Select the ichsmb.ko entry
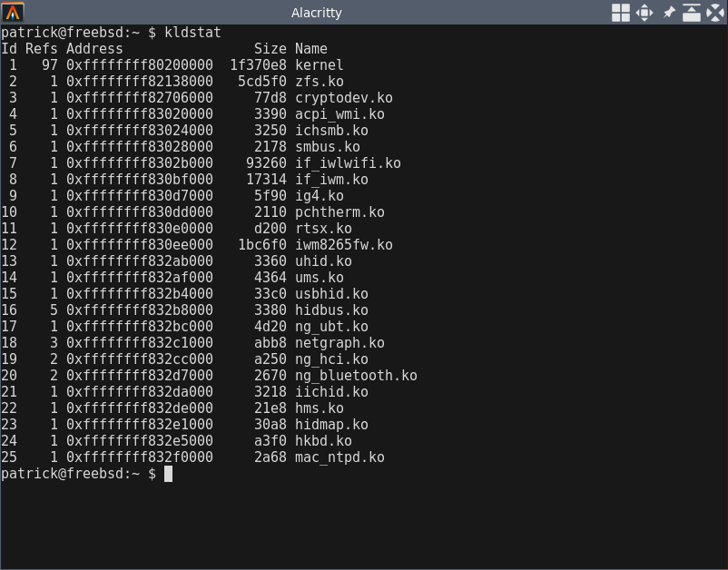The height and width of the screenshot is (570, 728). [331, 131]
